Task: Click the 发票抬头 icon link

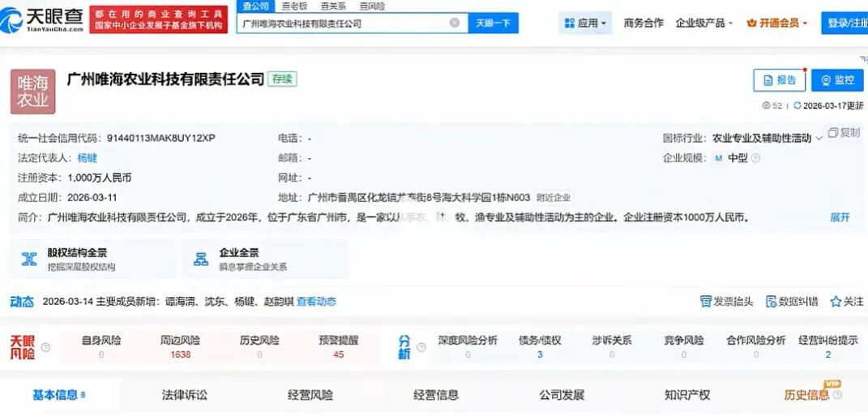Action: (726, 302)
